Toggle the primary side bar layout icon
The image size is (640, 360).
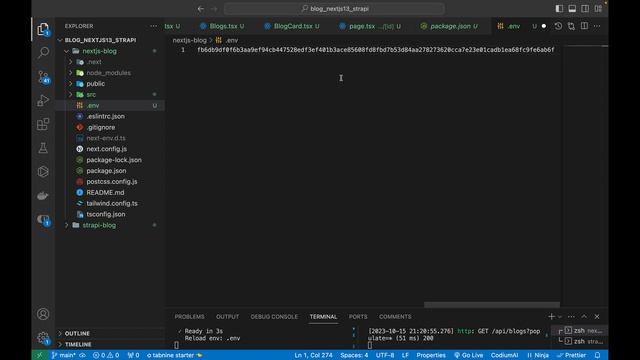(x=559, y=9)
